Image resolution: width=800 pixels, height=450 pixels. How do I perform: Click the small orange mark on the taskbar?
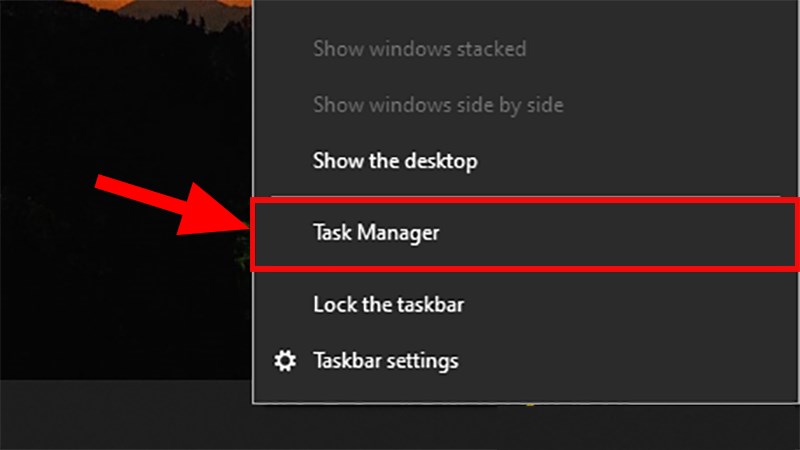[529, 405]
